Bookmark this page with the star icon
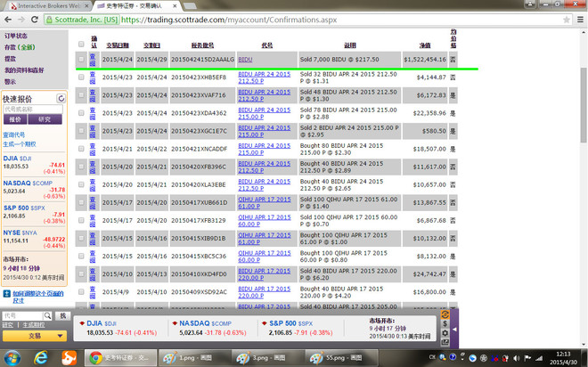 click(x=567, y=20)
